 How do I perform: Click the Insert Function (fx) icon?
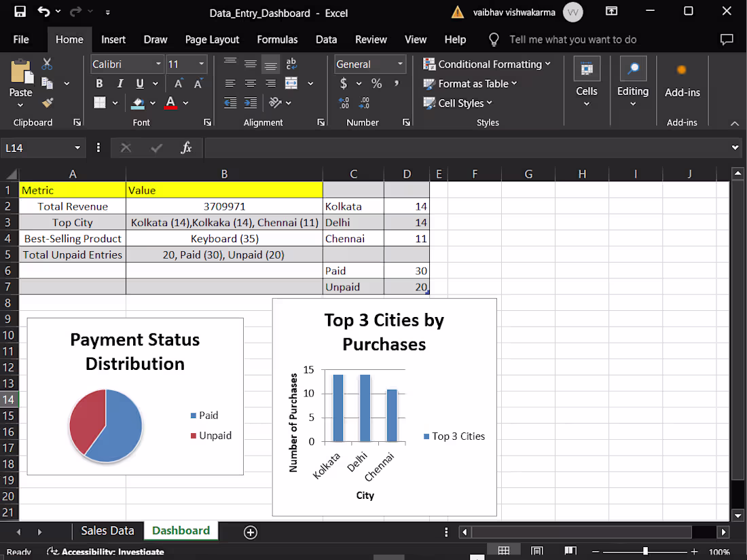(x=187, y=147)
